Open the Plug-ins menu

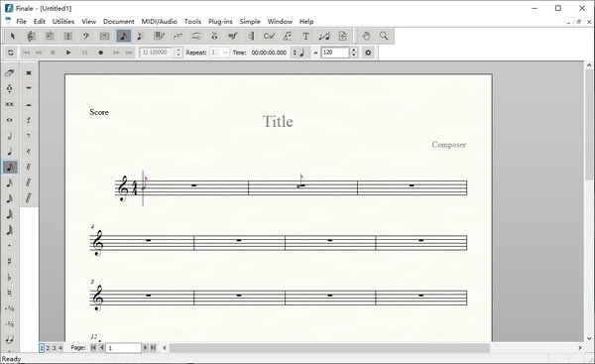point(220,21)
